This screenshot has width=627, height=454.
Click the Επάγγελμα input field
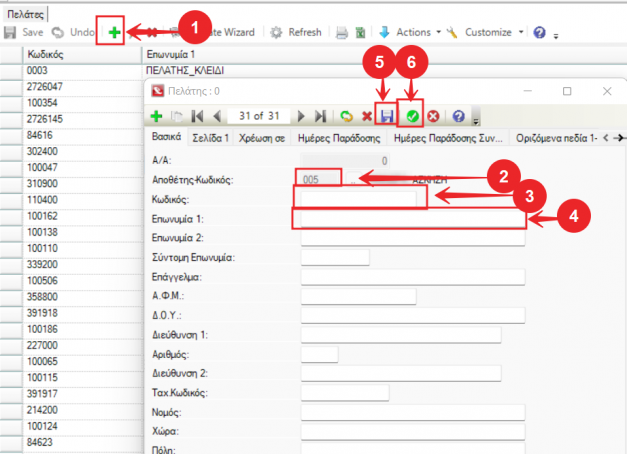click(x=413, y=277)
